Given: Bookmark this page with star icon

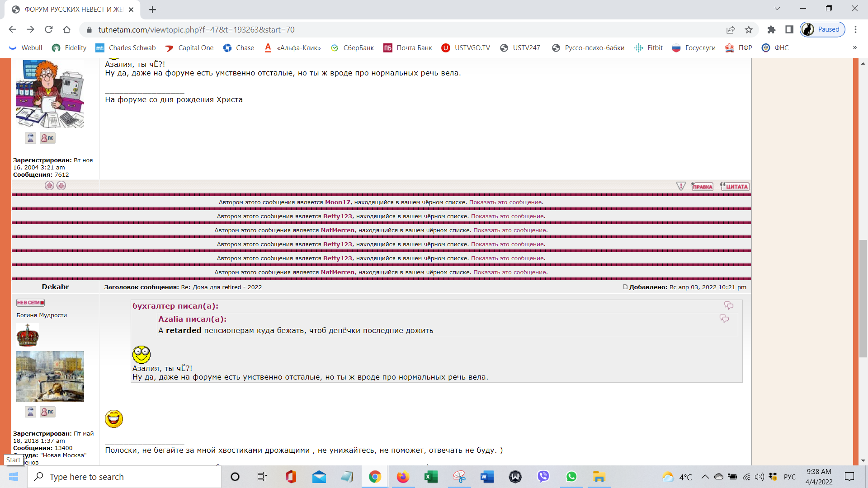Looking at the screenshot, I should pos(749,30).
